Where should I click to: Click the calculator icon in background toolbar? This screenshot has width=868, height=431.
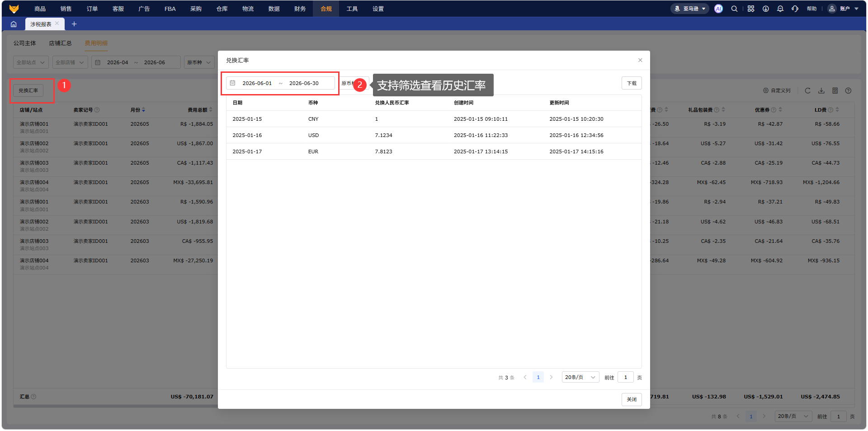click(835, 90)
